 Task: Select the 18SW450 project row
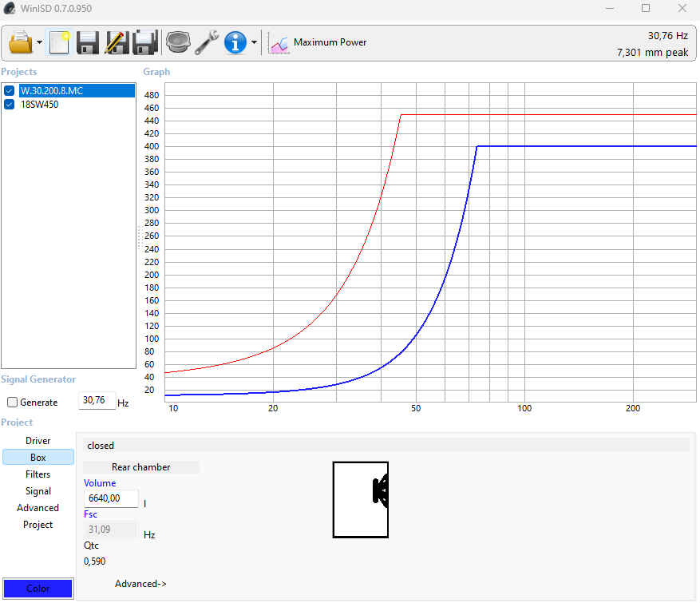pos(39,105)
